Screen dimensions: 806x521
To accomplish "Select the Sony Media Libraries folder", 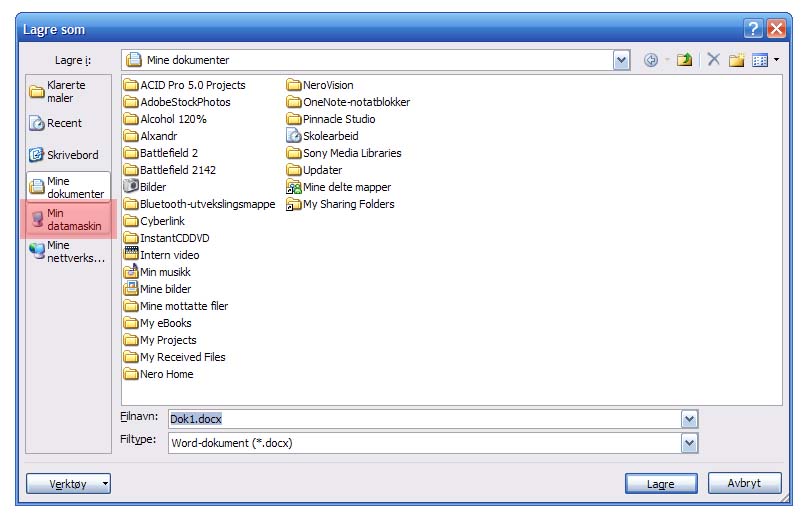I will click(x=344, y=153).
